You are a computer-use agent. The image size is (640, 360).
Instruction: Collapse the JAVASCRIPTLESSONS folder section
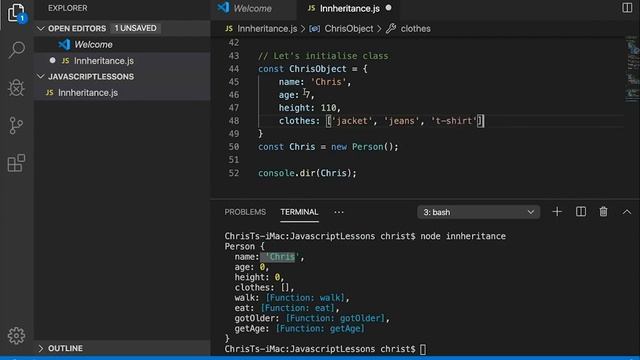pyautogui.click(x=40, y=76)
